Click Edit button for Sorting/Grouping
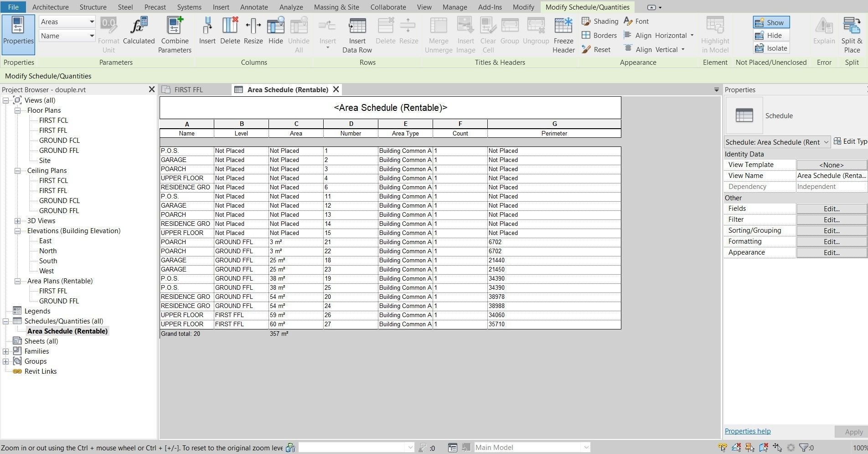 point(832,230)
